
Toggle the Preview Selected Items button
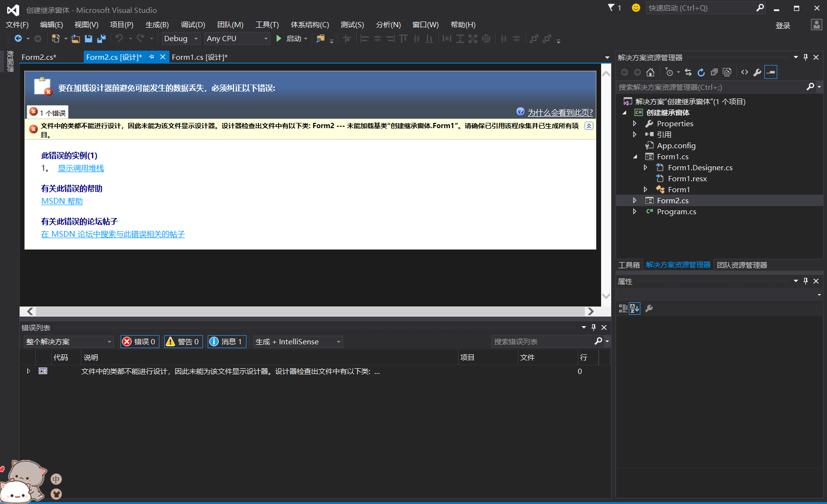(x=771, y=72)
